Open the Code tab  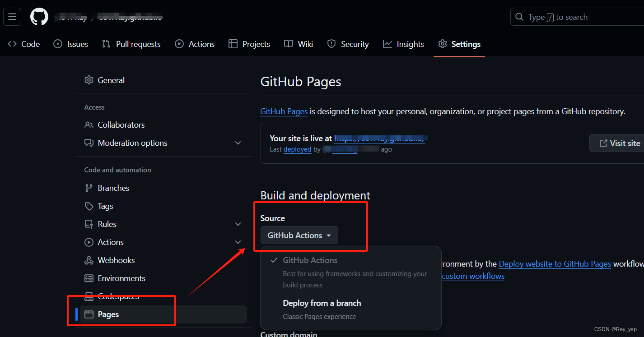[x=24, y=44]
